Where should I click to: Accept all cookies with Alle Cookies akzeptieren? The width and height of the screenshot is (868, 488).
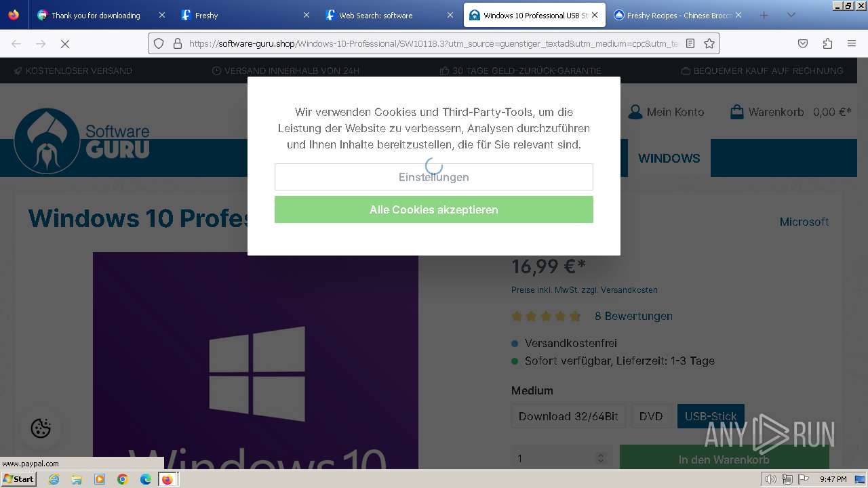[x=434, y=209]
